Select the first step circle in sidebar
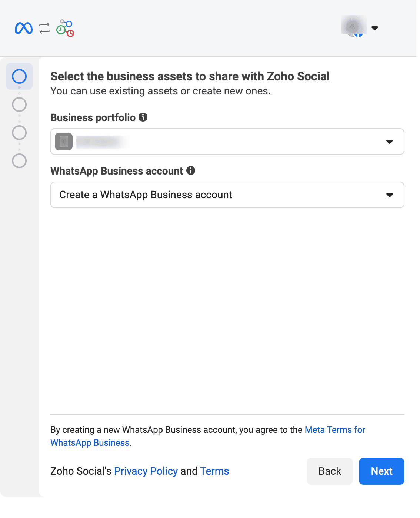This screenshot has height=518, width=420. click(19, 76)
